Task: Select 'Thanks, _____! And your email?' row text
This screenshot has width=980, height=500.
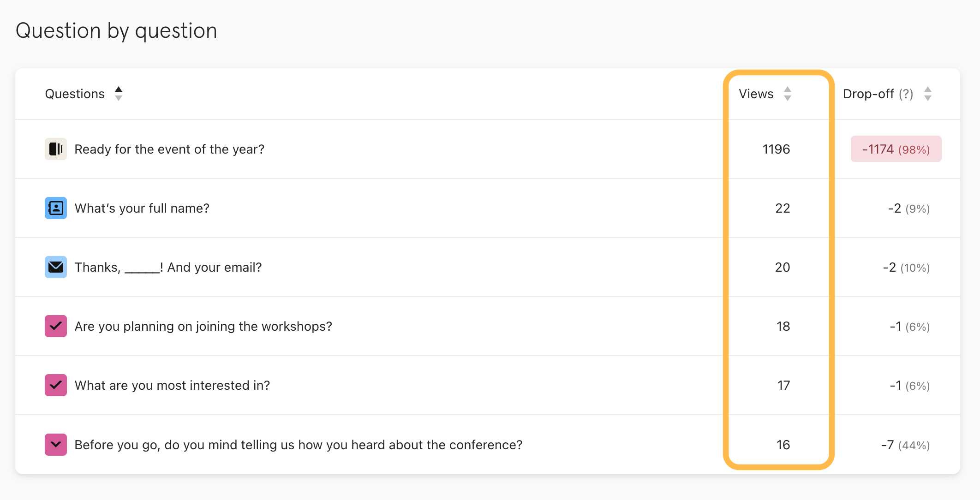Action: click(x=168, y=268)
